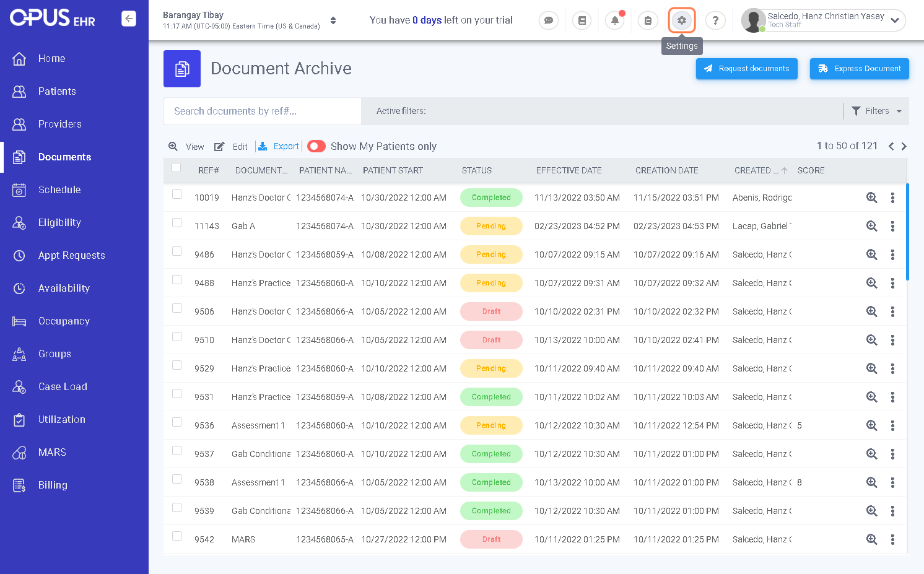924x574 pixels.
Task: Click the magnifier icon for document 9486
Action: tap(872, 254)
